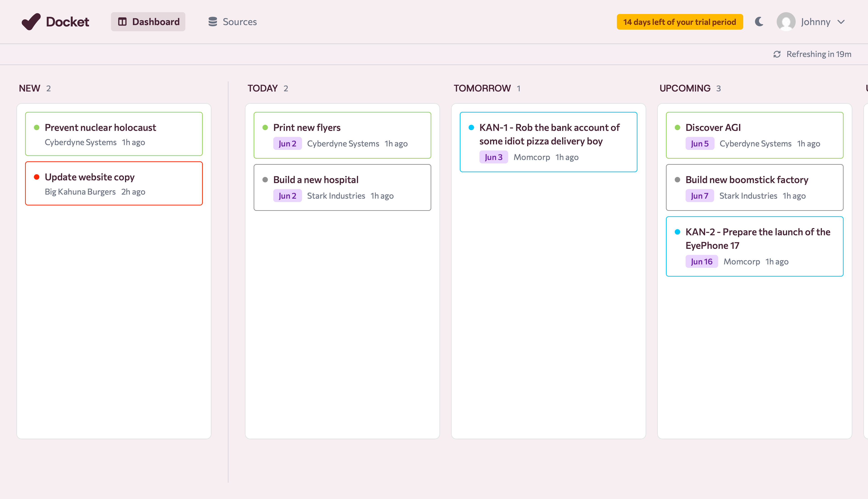868x499 pixels.
Task: Click the Dashboard columns icon
Action: point(122,22)
